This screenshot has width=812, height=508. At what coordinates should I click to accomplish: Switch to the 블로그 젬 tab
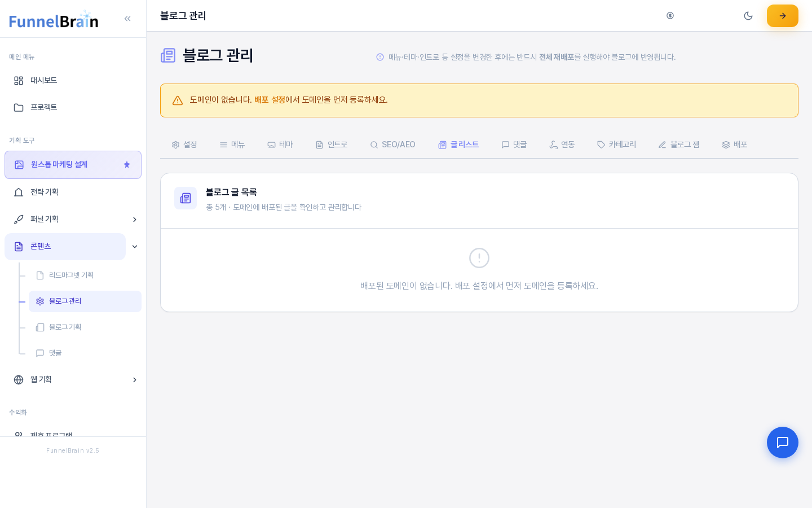click(679, 145)
